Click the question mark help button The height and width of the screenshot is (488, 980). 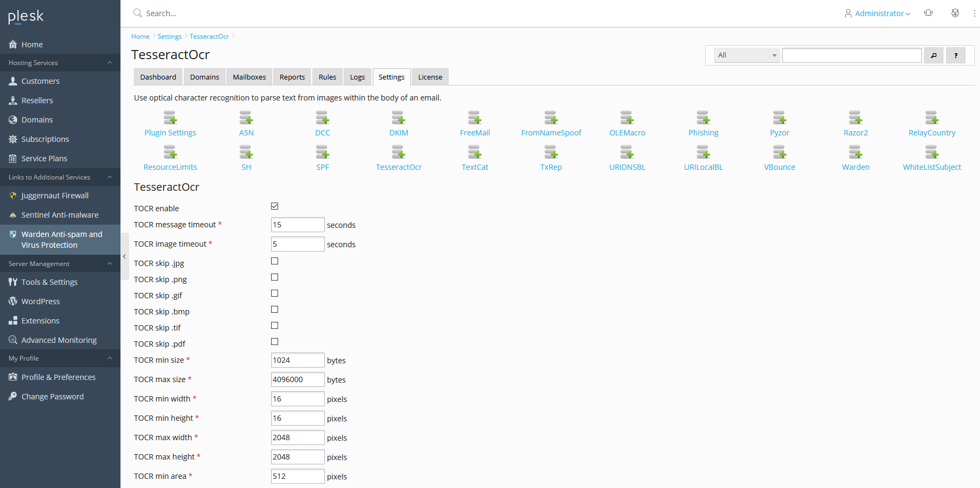[x=955, y=55]
